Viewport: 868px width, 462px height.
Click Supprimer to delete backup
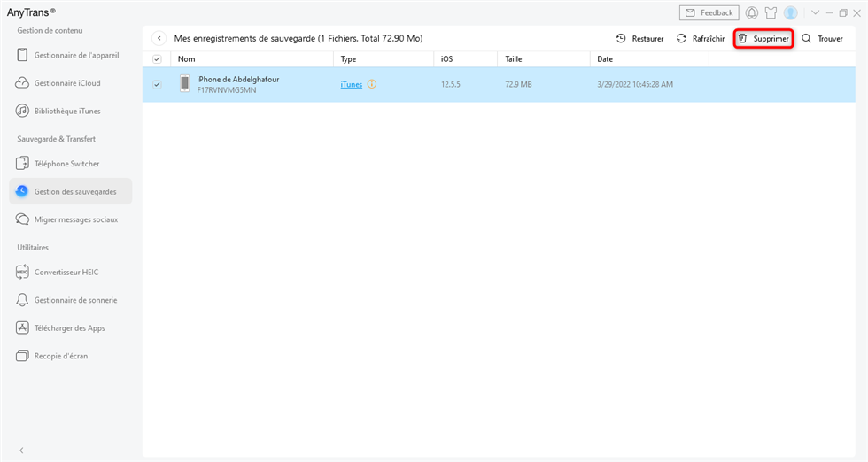[x=763, y=39]
